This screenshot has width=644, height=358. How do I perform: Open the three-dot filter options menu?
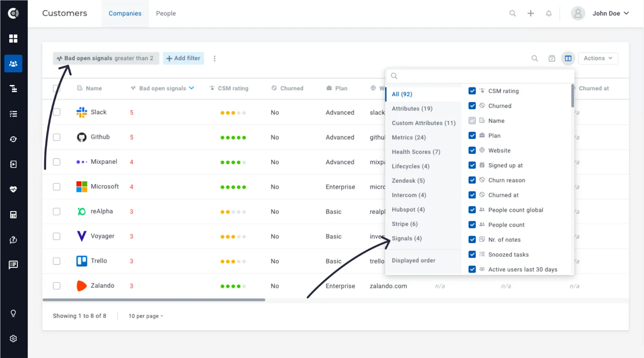tap(215, 58)
